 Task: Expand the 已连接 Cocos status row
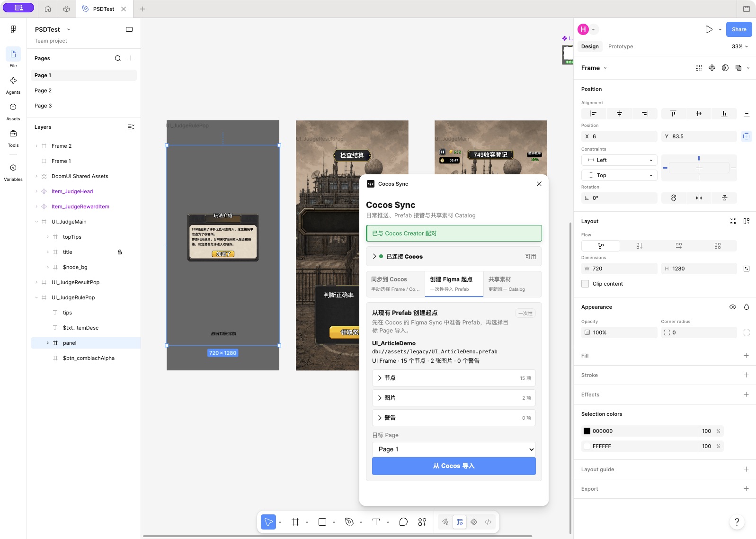[x=454, y=256]
